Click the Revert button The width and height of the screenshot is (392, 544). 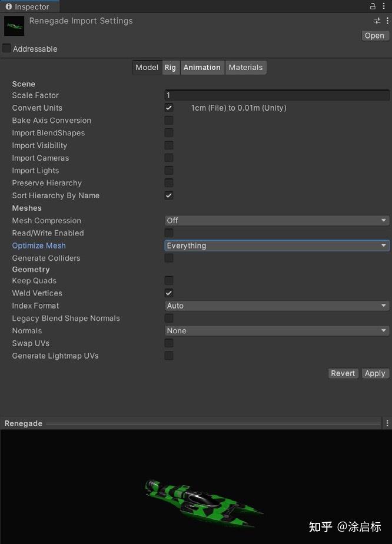point(343,373)
